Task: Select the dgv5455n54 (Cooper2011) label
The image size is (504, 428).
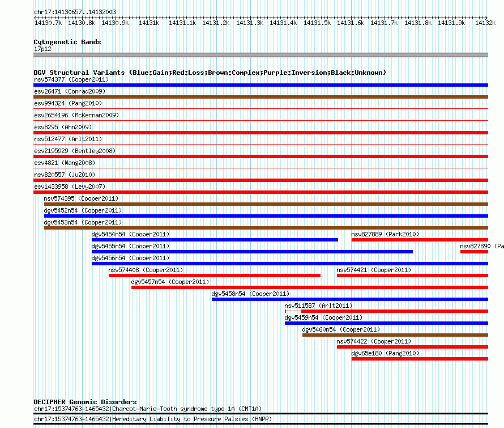Action: pos(130,246)
